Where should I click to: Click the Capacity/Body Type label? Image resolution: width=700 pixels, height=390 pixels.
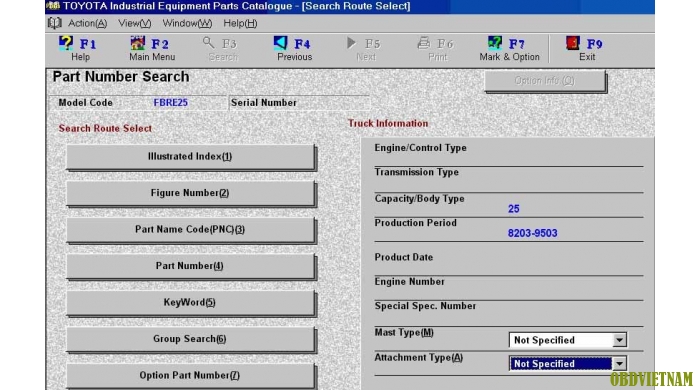419,199
